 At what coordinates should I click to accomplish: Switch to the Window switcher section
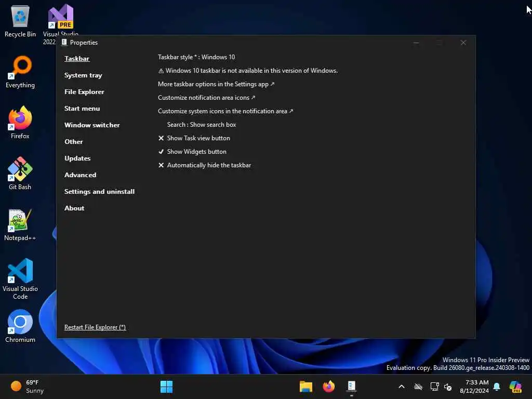[92, 125]
